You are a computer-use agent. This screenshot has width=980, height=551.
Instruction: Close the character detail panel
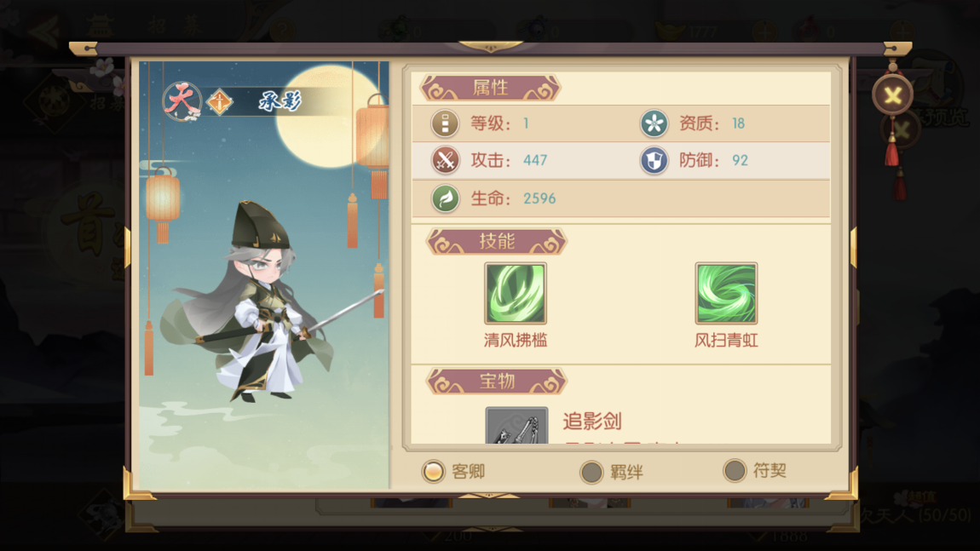tap(892, 95)
